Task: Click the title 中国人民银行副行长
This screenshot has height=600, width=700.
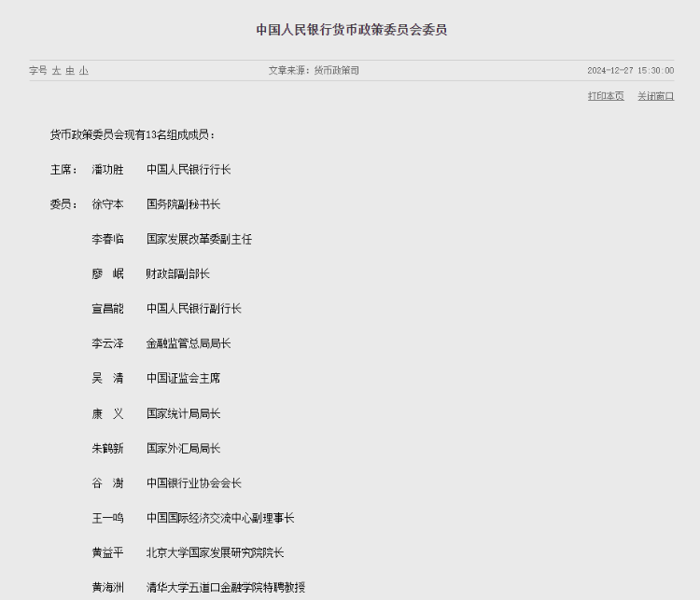Action: click(194, 309)
